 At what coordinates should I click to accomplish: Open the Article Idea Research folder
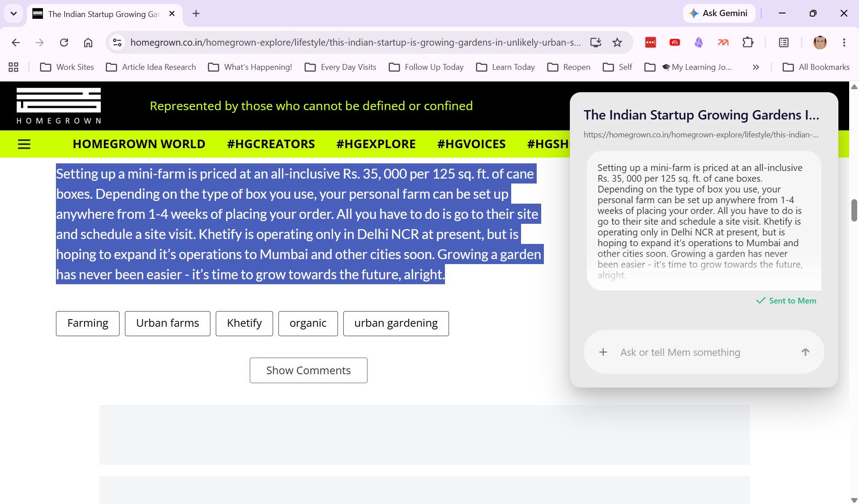point(151,67)
